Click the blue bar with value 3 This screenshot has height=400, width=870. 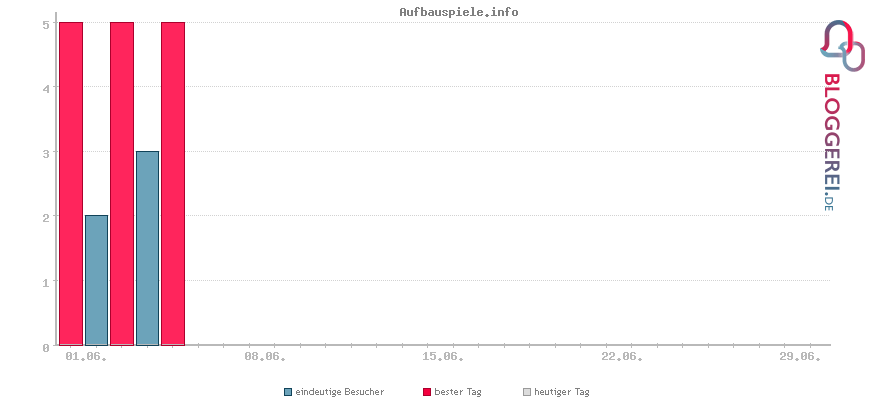pos(148,248)
